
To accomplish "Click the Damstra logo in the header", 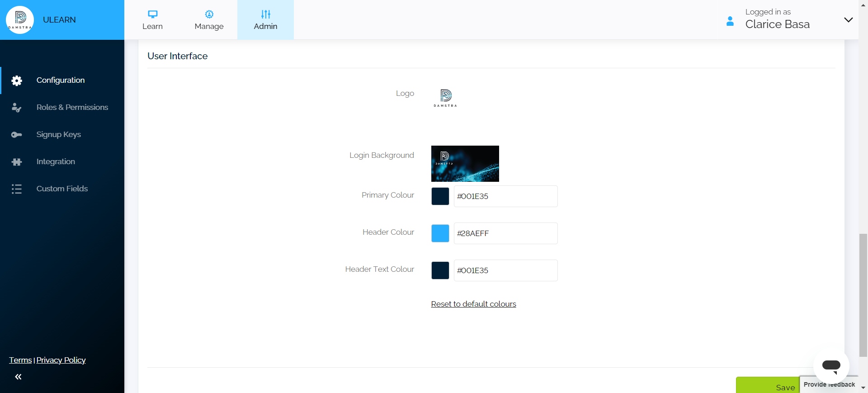I will coord(20,20).
